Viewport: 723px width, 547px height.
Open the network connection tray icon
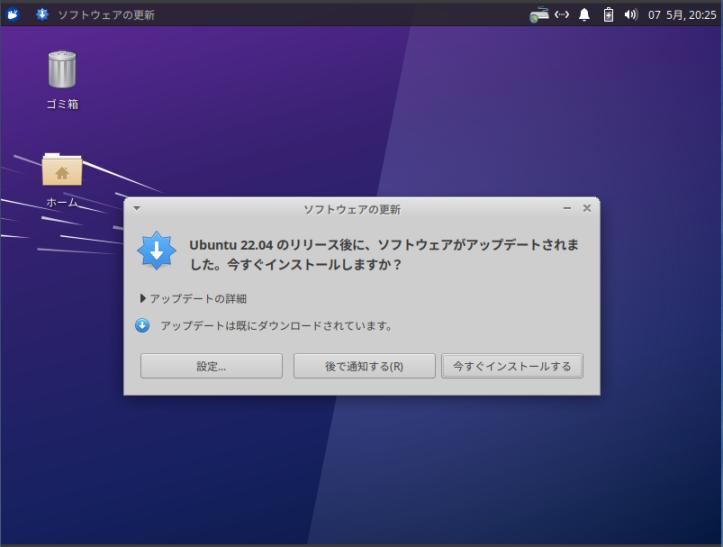(x=561, y=15)
